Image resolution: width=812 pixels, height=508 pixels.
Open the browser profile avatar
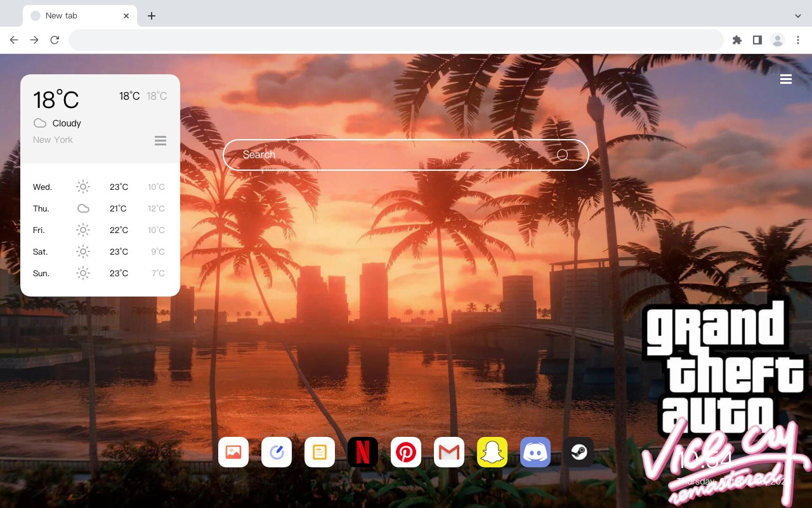[778, 40]
